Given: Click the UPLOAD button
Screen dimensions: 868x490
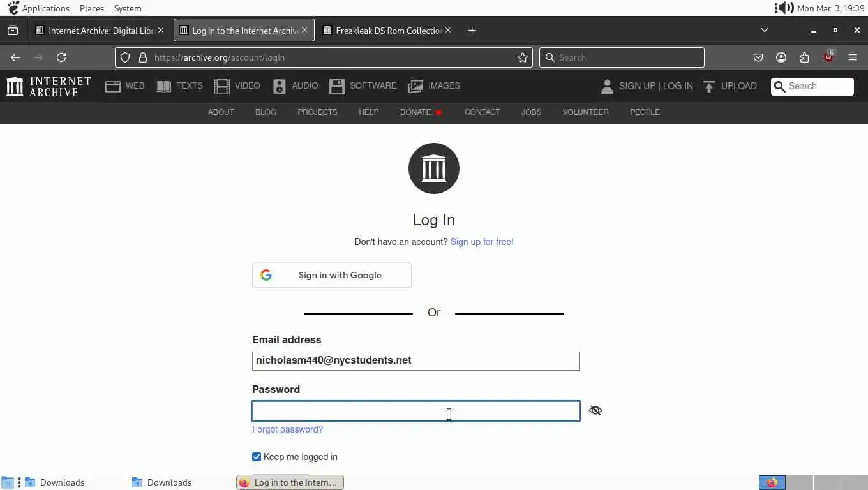Looking at the screenshot, I should pyautogui.click(x=730, y=86).
